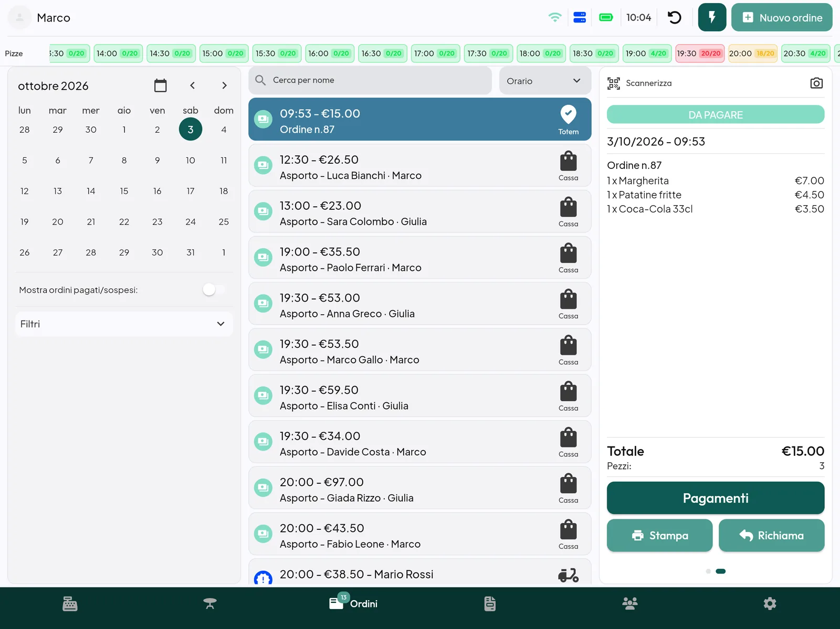Click the refresh icon next to the clock

675,17
